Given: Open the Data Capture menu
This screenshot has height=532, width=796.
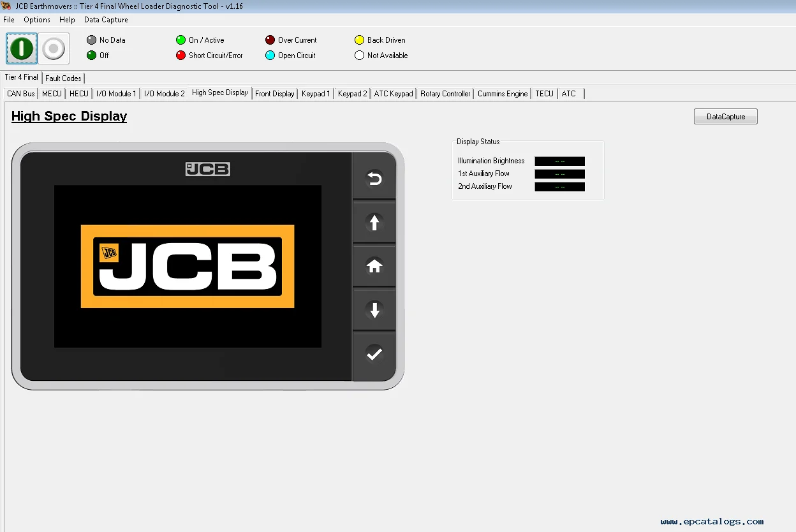Looking at the screenshot, I should (x=106, y=20).
